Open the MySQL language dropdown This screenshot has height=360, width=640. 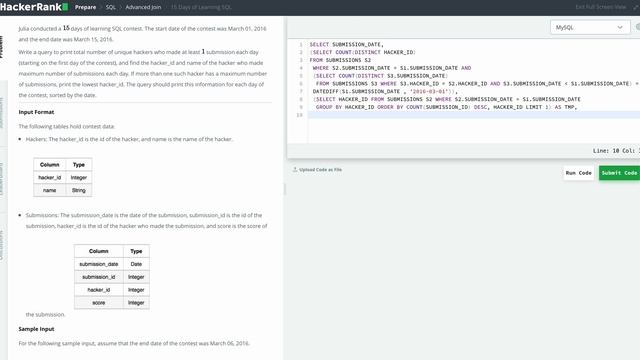[x=590, y=27]
